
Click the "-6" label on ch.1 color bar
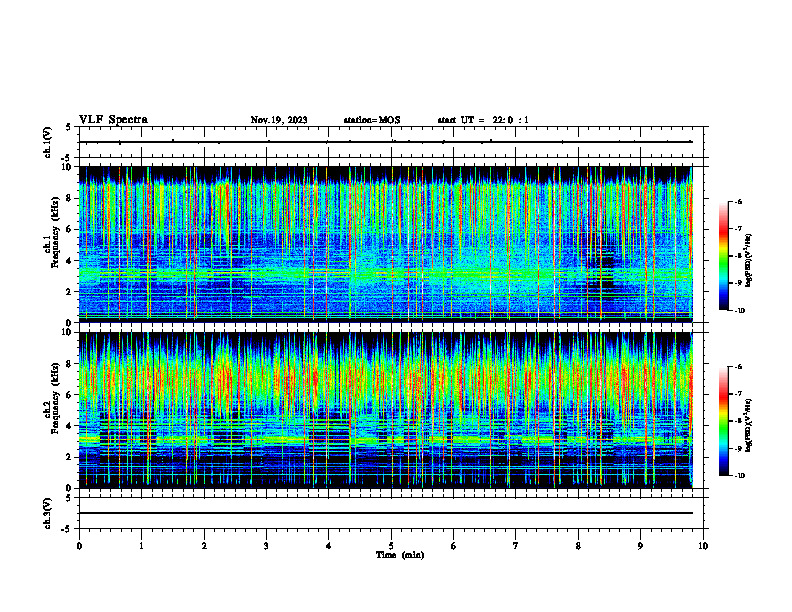(738, 202)
